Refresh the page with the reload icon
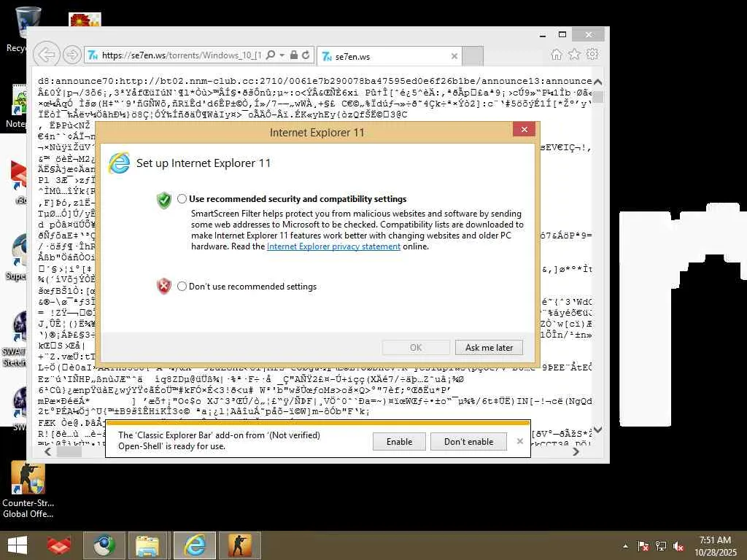Image resolution: width=747 pixels, height=560 pixels. pos(306,55)
